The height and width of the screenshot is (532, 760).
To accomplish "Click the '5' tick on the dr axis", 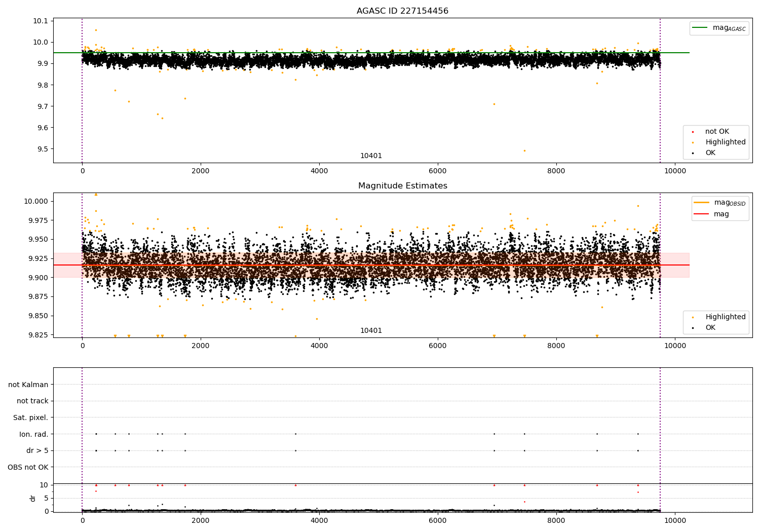I will pyautogui.click(x=46, y=498).
